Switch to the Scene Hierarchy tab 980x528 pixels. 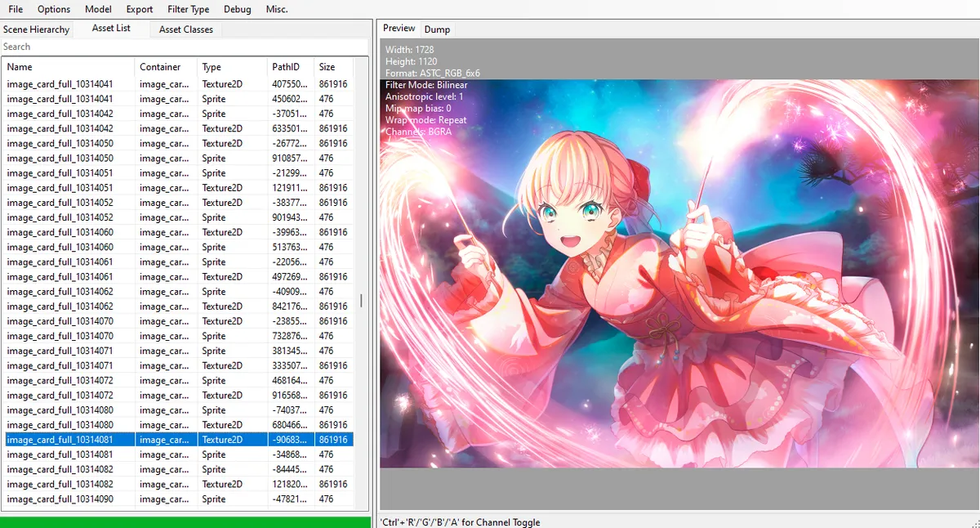point(37,29)
